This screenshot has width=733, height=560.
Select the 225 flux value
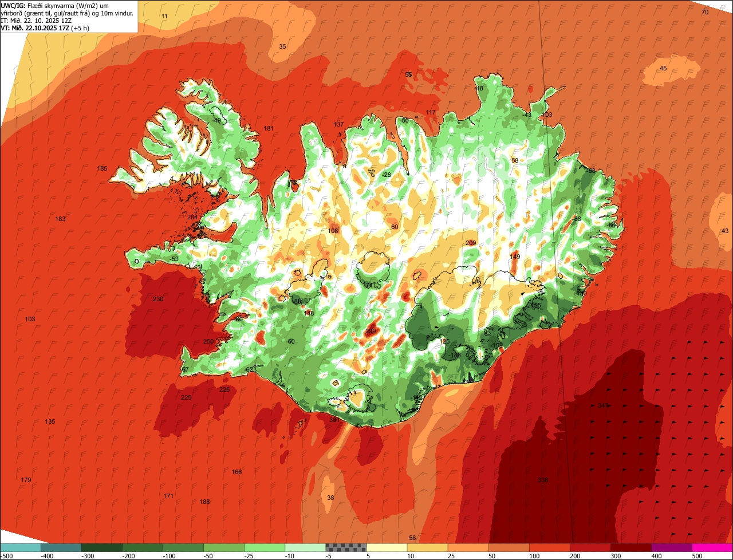click(186, 397)
